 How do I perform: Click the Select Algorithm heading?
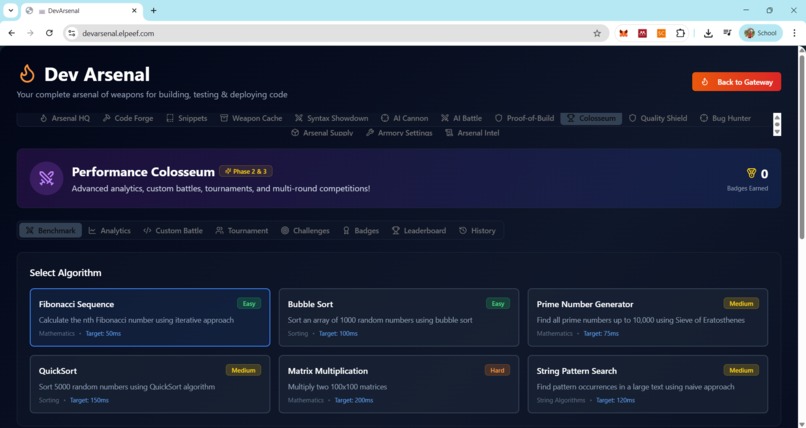click(x=65, y=273)
